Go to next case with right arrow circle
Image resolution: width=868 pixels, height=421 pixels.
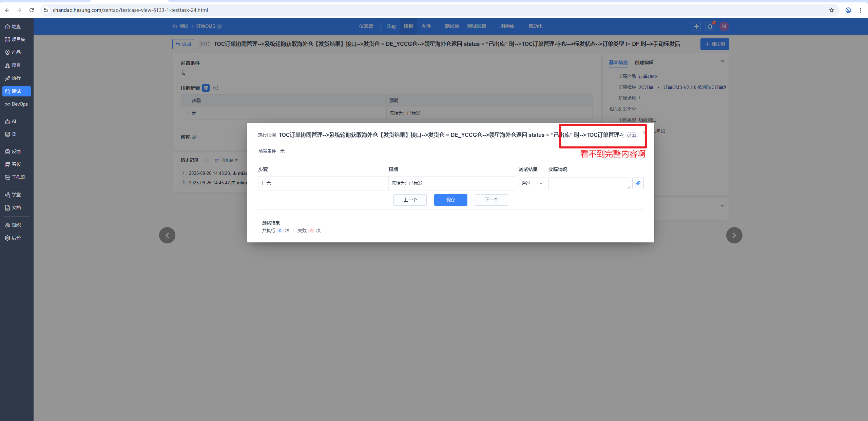[x=734, y=235]
